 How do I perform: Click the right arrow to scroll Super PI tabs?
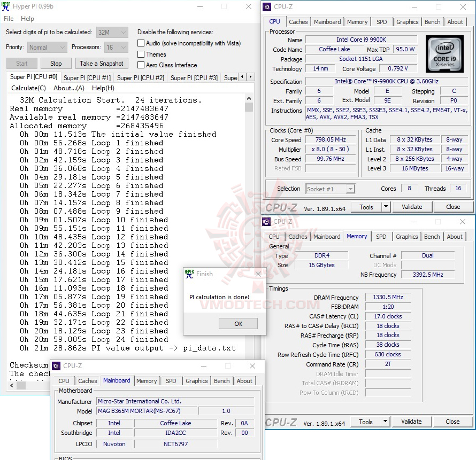pyautogui.click(x=249, y=77)
